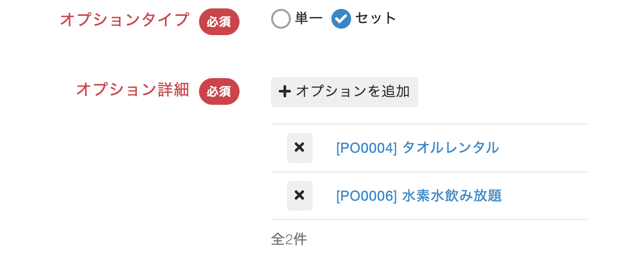Click the plus icon in オプションを追加
644x261 pixels.
(284, 91)
